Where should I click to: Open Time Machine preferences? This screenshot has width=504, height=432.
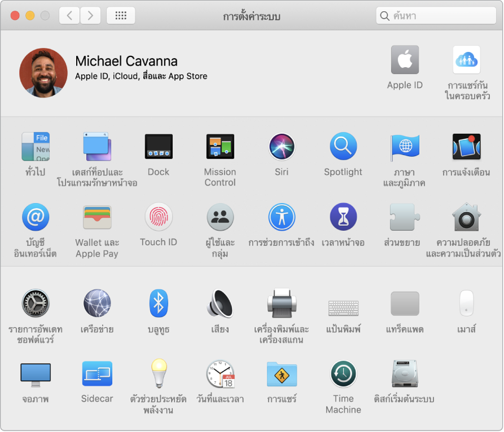[x=343, y=374]
